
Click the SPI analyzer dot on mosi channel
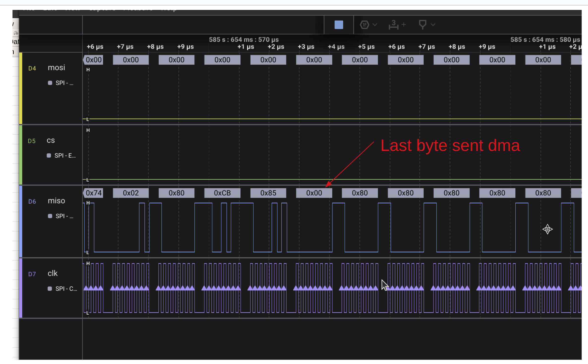[50, 83]
